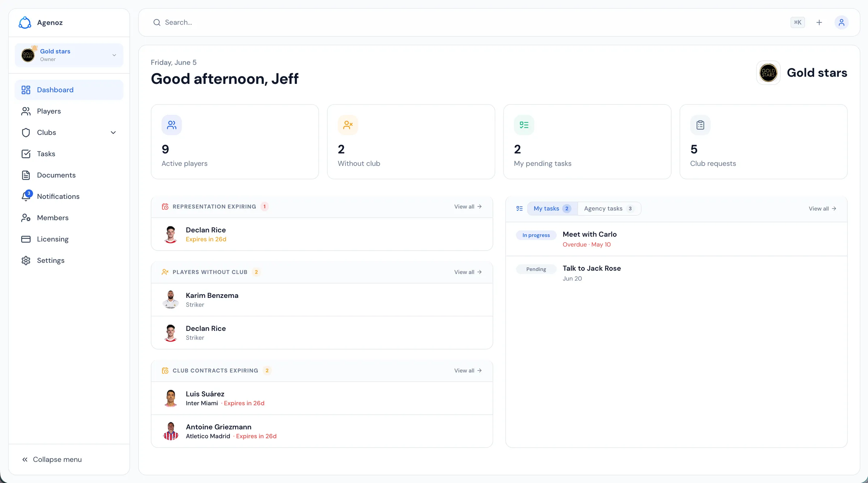868x483 pixels.
Task: Click the Pending status badge
Action: point(536,269)
